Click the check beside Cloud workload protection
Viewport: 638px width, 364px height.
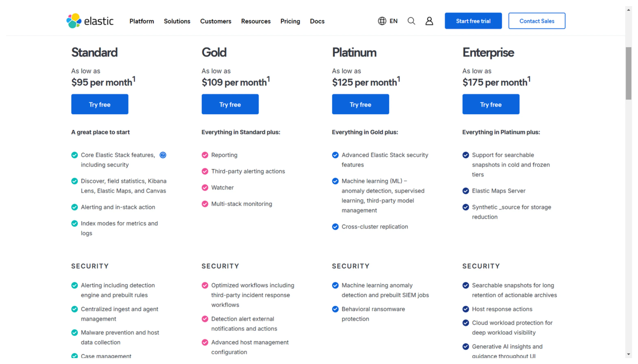[x=465, y=323]
